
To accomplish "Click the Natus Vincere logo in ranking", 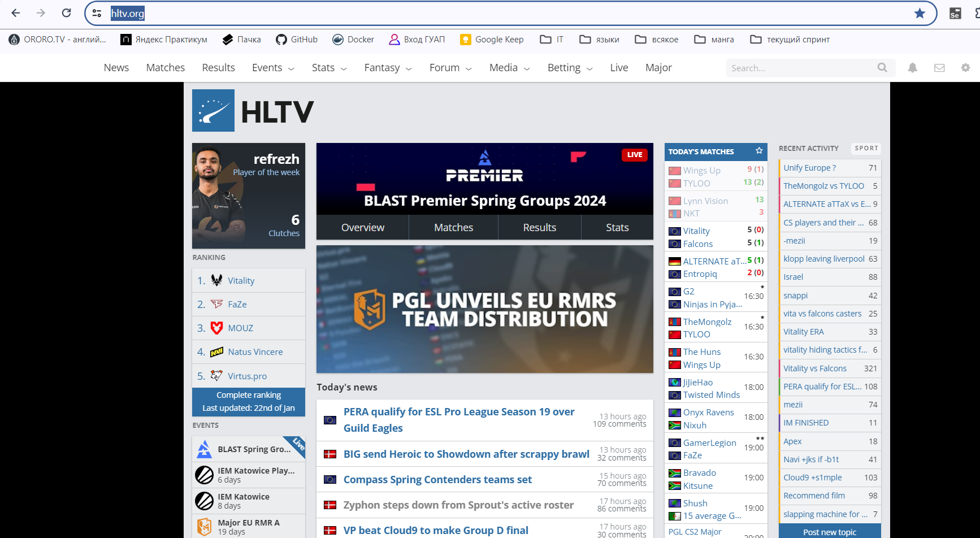I will point(216,352).
